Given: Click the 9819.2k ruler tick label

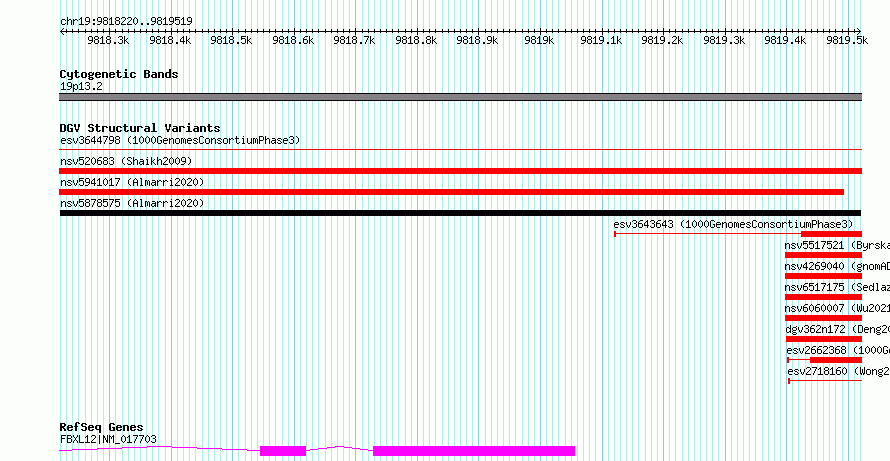Looking at the screenshot, I should tap(662, 40).
